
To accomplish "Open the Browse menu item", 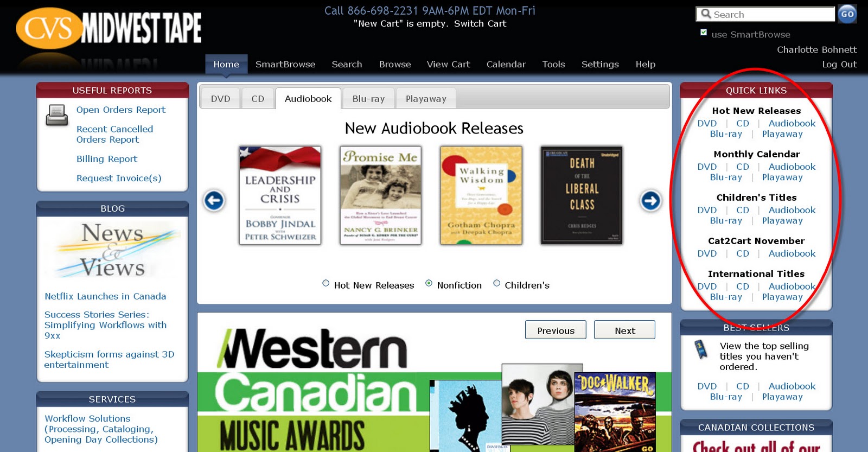I will click(x=395, y=64).
